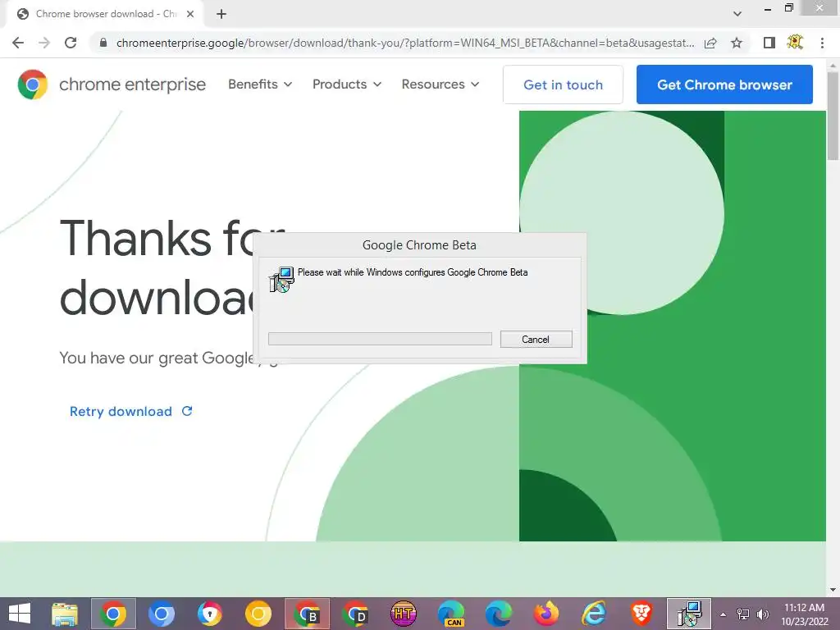Cancel the Google Chrome Beta installation
Image resolution: width=840 pixels, height=630 pixels.
pyautogui.click(x=536, y=339)
